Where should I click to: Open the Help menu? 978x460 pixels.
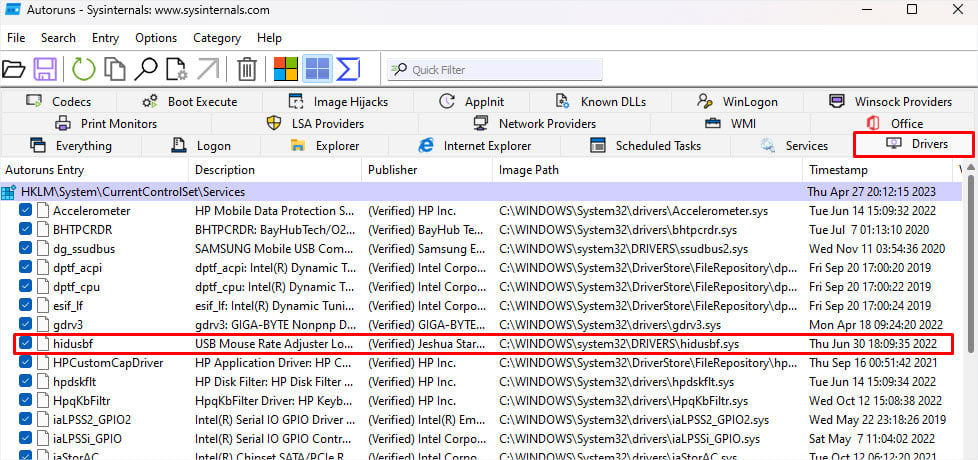tap(269, 38)
